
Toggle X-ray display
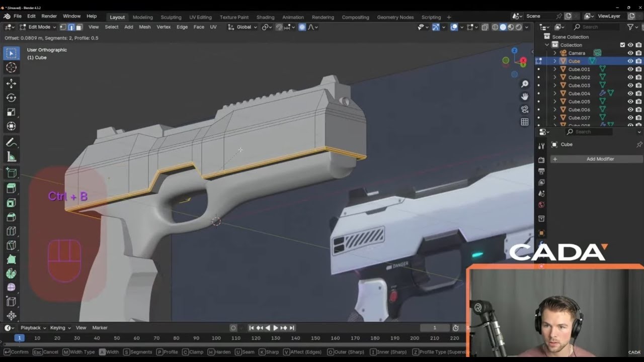point(485,27)
